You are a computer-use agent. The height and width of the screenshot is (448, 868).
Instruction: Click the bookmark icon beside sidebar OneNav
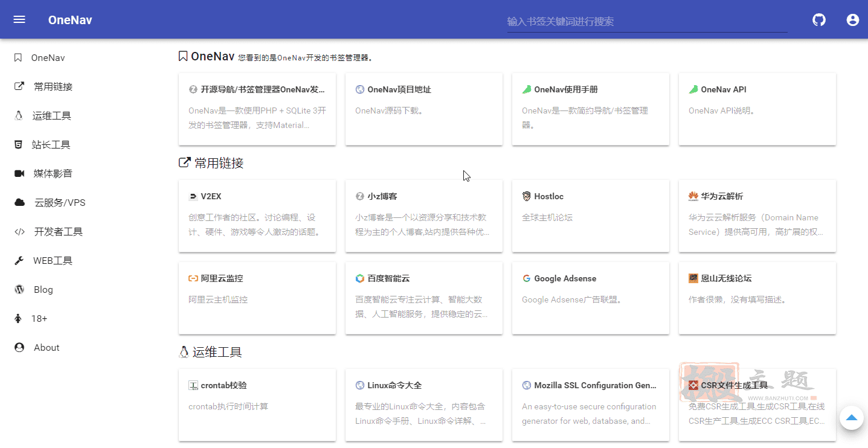18,58
